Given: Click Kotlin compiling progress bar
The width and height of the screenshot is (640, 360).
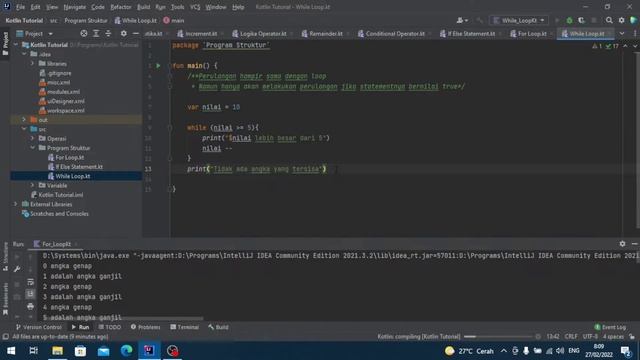Looking at the screenshot, I should click(498, 337).
